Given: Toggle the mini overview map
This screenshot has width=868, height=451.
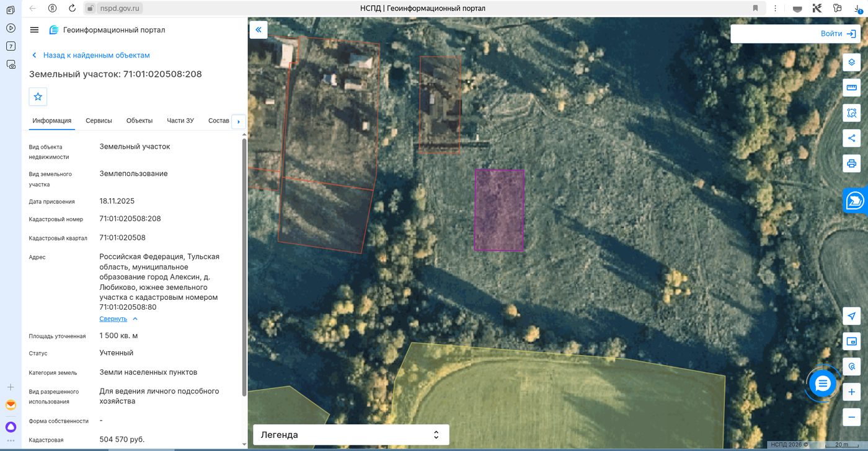Looking at the screenshot, I should click(852, 341).
